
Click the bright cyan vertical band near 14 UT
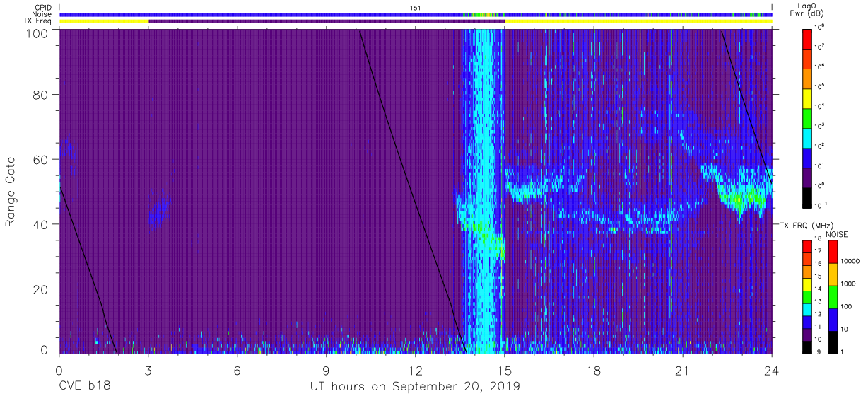pyautogui.click(x=485, y=191)
